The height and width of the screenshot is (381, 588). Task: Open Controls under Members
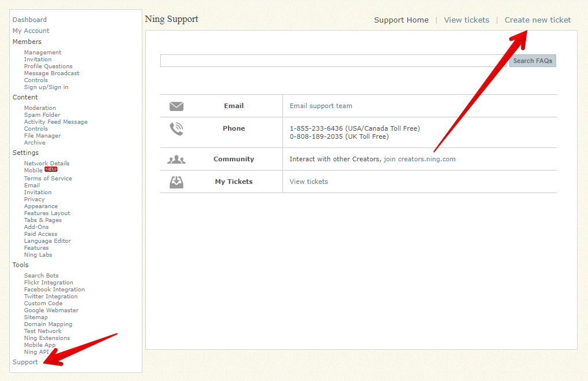click(x=36, y=80)
